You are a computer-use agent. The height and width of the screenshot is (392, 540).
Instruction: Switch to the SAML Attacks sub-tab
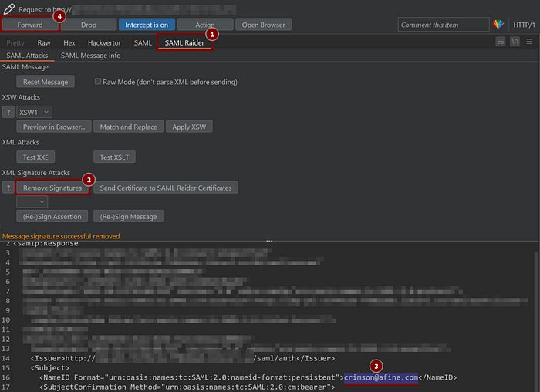point(27,56)
